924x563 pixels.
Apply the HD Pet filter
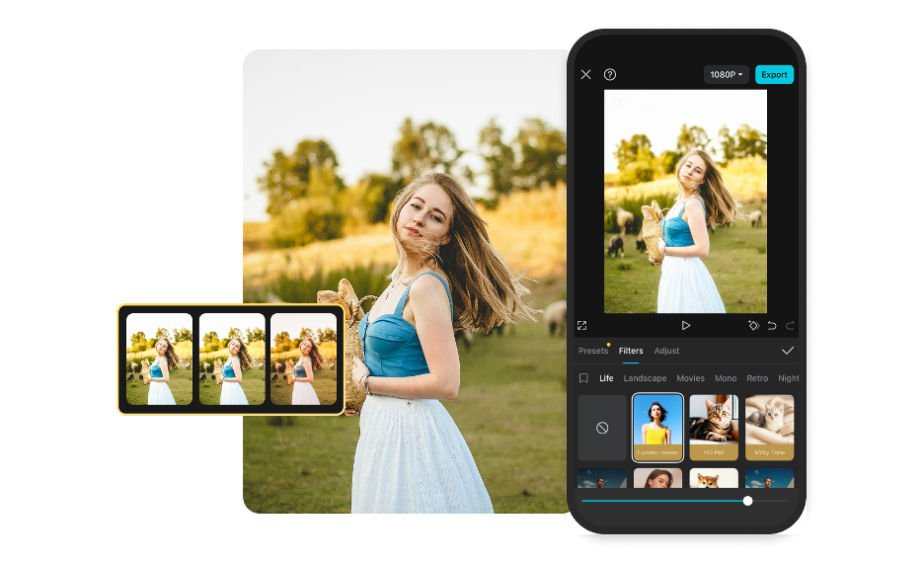pos(714,428)
